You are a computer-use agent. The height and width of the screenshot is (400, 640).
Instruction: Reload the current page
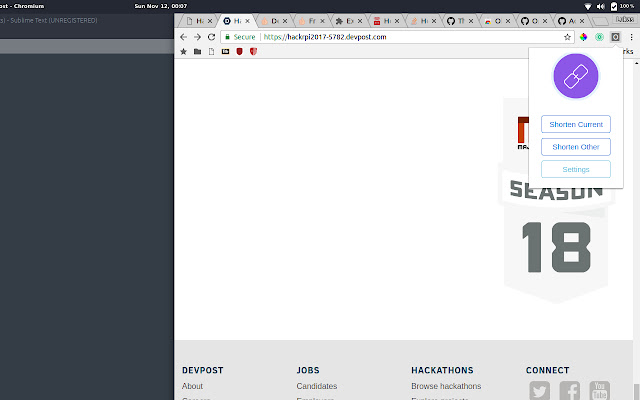pos(211,37)
